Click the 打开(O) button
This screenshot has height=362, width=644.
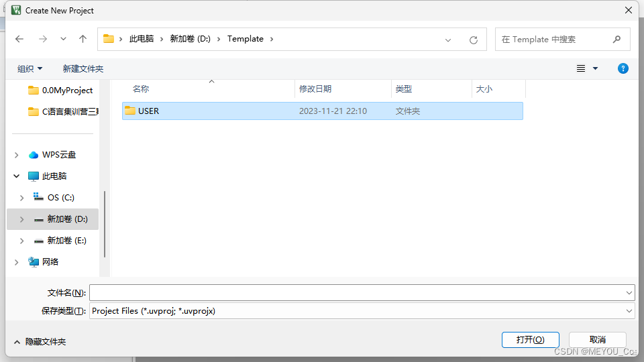point(530,340)
